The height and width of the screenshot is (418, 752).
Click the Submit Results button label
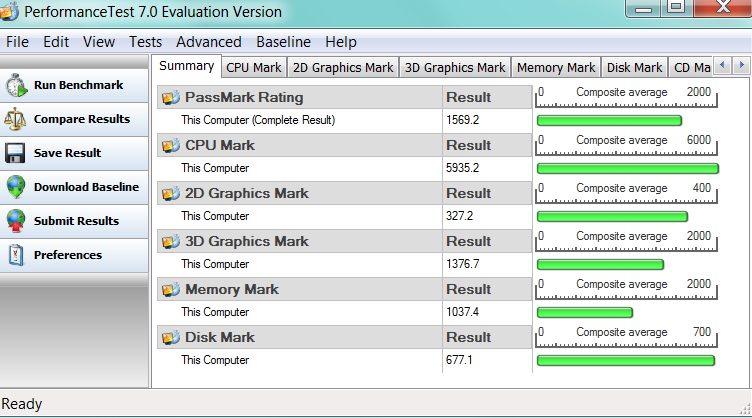76,221
